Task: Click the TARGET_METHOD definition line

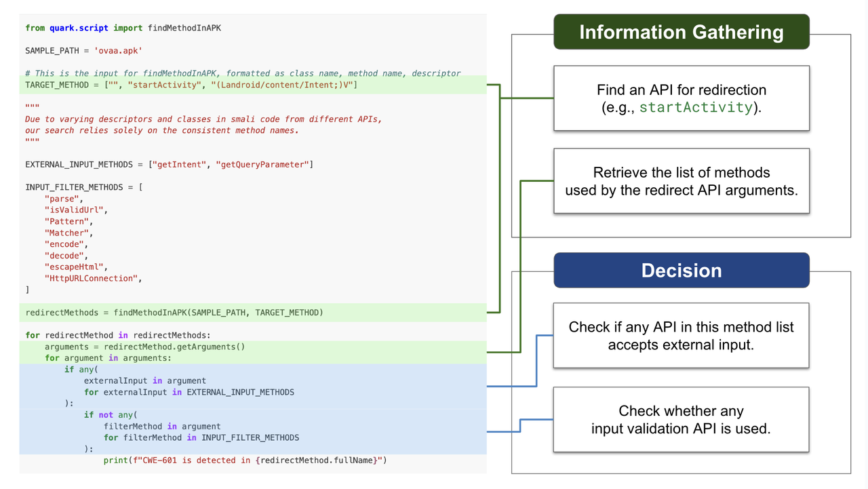Action: click(x=191, y=85)
